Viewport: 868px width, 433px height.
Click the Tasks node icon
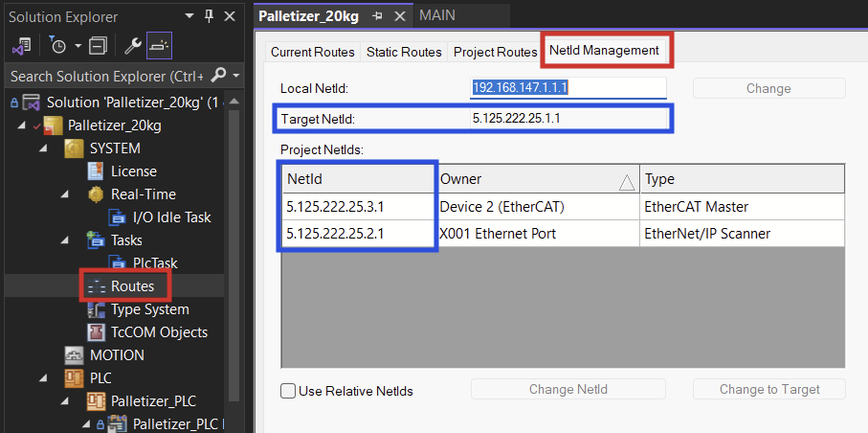point(96,240)
